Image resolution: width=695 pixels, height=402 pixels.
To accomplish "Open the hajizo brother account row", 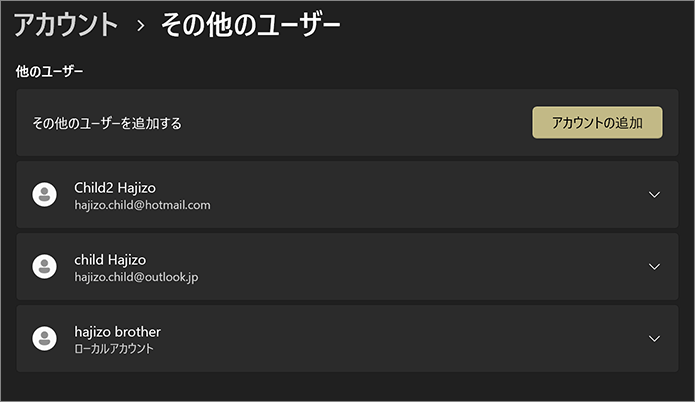I will pyautogui.click(x=347, y=339).
